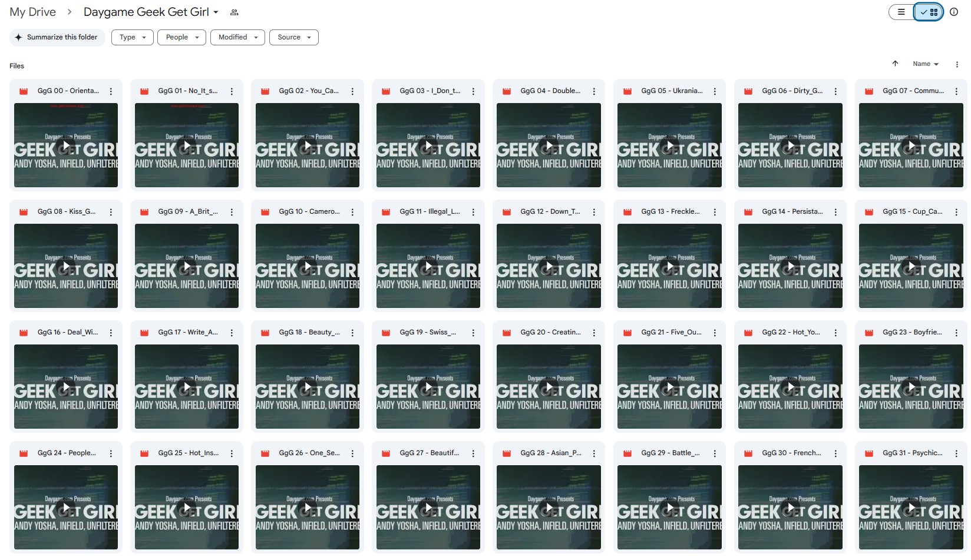Reverse sort direction with the arrow icon

pos(895,64)
